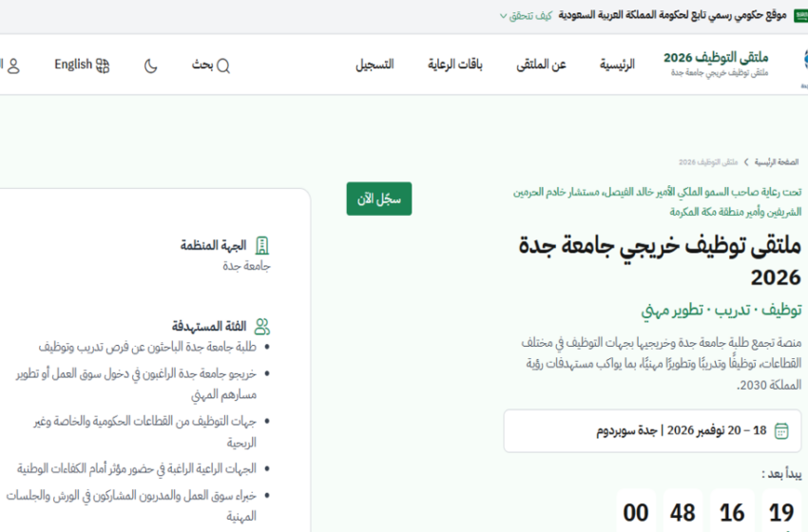Click bullet طلبة جامعة جدة الباحثون عن فرص
Screen dimensions: 808x532
147,347
